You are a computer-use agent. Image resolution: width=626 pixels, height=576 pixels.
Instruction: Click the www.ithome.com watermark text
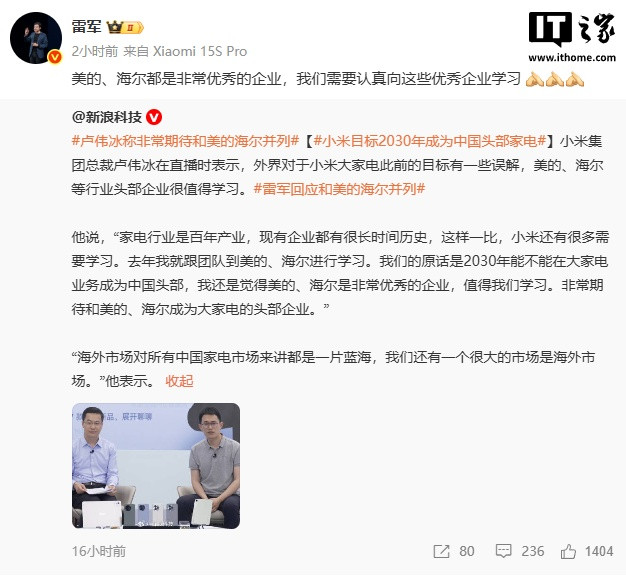click(x=572, y=57)
